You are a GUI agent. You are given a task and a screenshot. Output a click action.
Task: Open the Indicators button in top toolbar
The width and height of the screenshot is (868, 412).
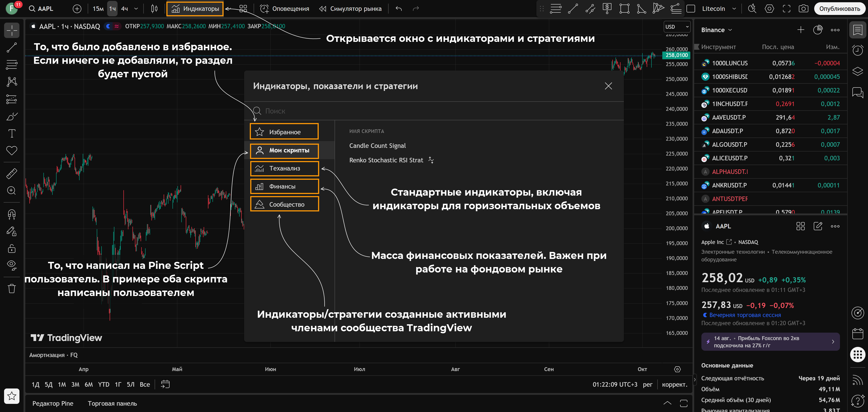pyautogui.click(x=195, y=9)
